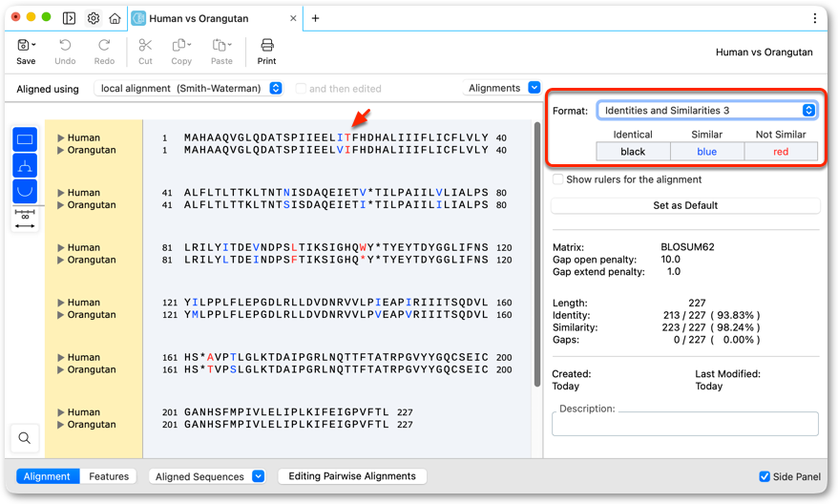838x504 pixels.
Task: Select the rectangular view icon in left palette
Action: tap(25, 139)
